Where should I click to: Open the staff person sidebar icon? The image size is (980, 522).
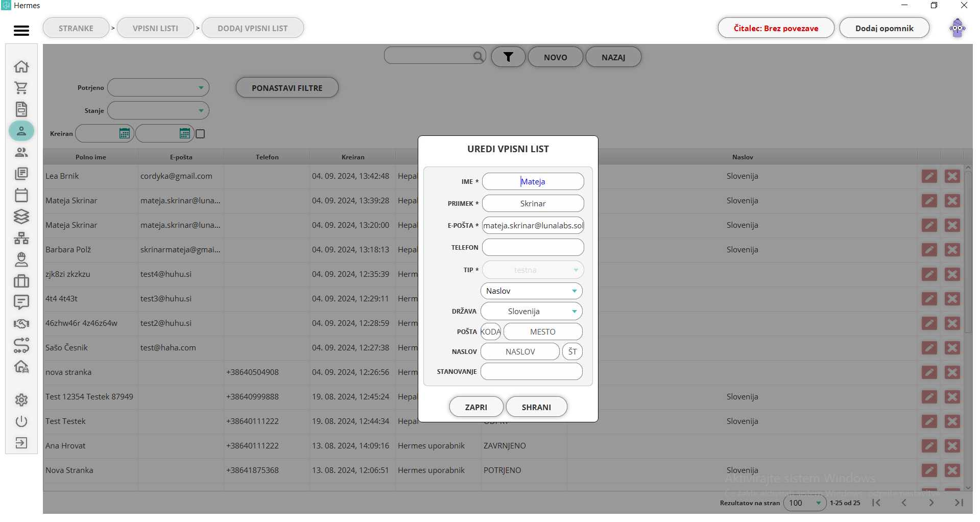[x=21, y=259]
